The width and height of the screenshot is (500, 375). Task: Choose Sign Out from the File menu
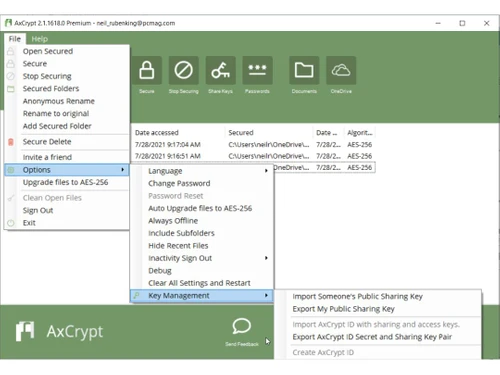click(67, 211)
